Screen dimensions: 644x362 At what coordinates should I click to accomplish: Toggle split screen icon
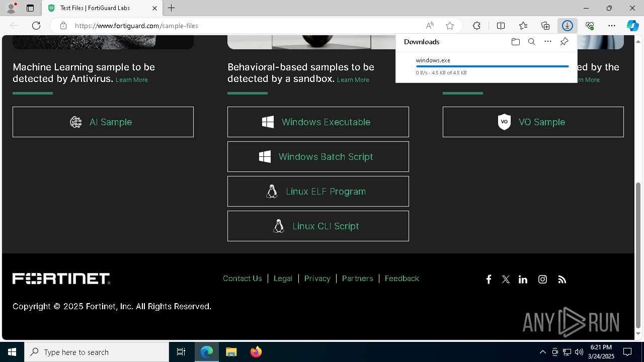501,26
